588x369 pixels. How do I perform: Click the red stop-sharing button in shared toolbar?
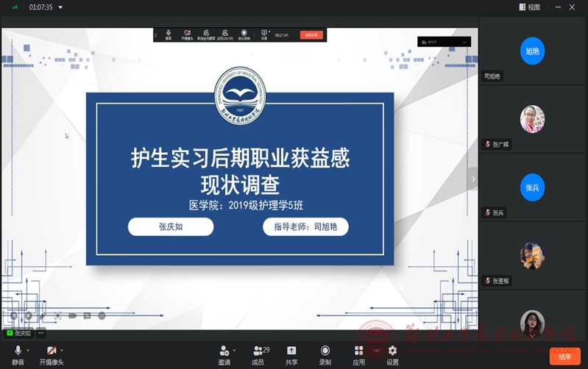click(x=311, y=35)
